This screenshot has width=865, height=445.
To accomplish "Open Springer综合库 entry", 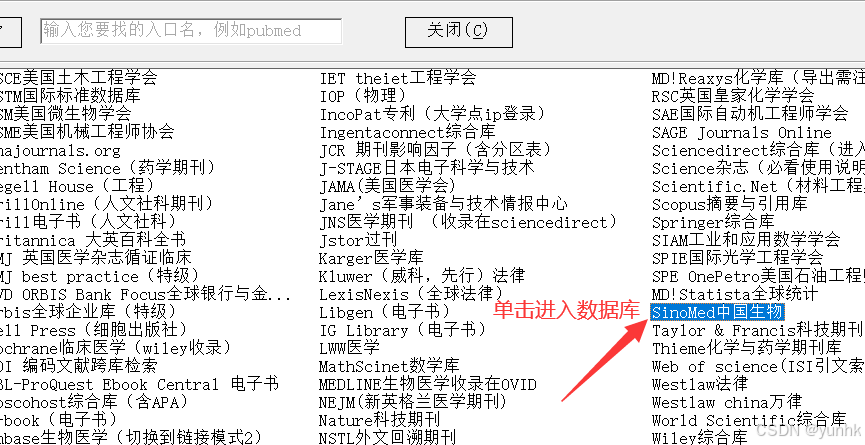I will pos(713,222).
